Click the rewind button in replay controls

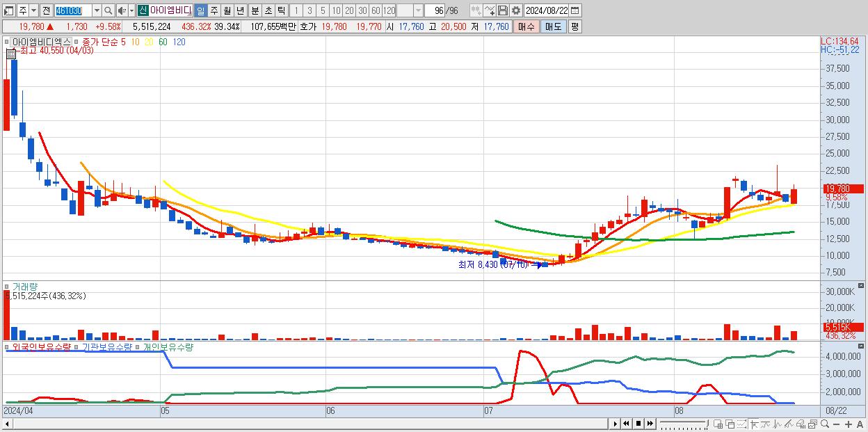(x=626, y=424)
